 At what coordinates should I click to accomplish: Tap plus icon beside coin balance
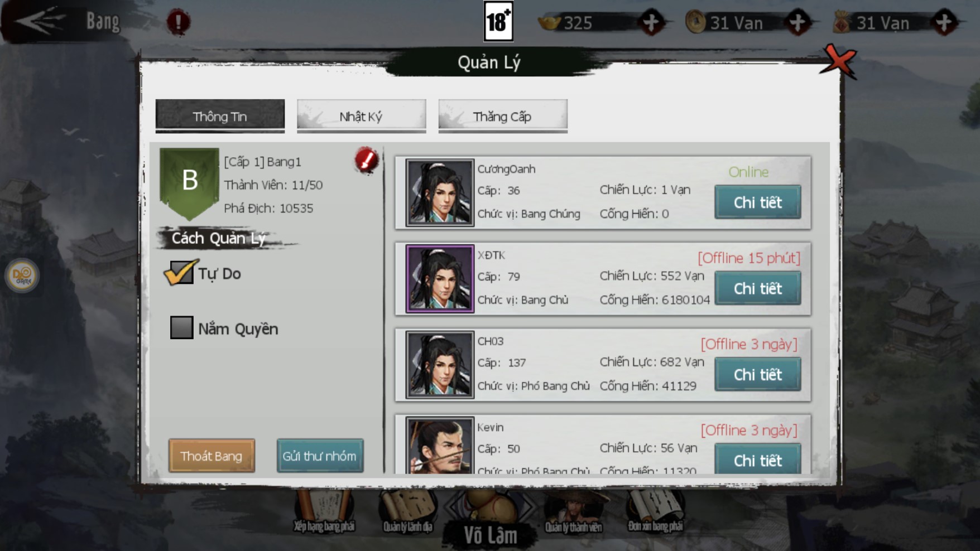click(x=798, y=22)
